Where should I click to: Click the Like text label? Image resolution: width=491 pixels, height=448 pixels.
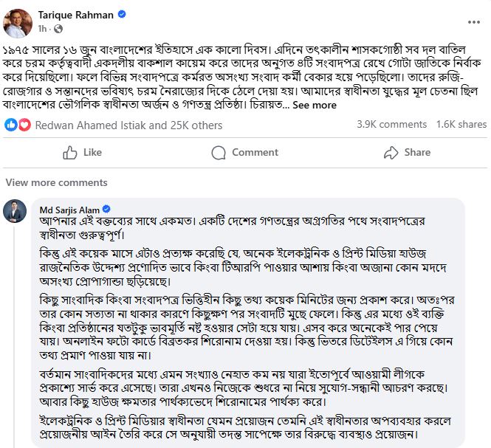(92, 153)
